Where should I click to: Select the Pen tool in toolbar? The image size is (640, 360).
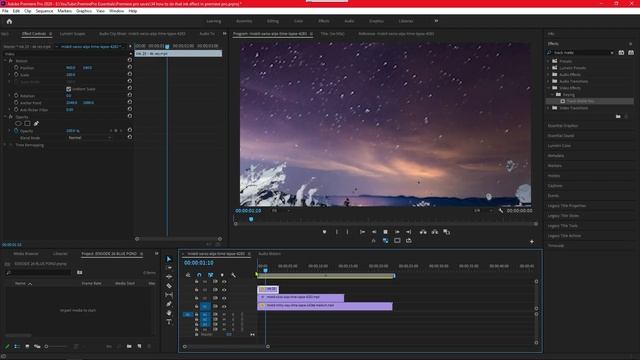tap(169, 304)
